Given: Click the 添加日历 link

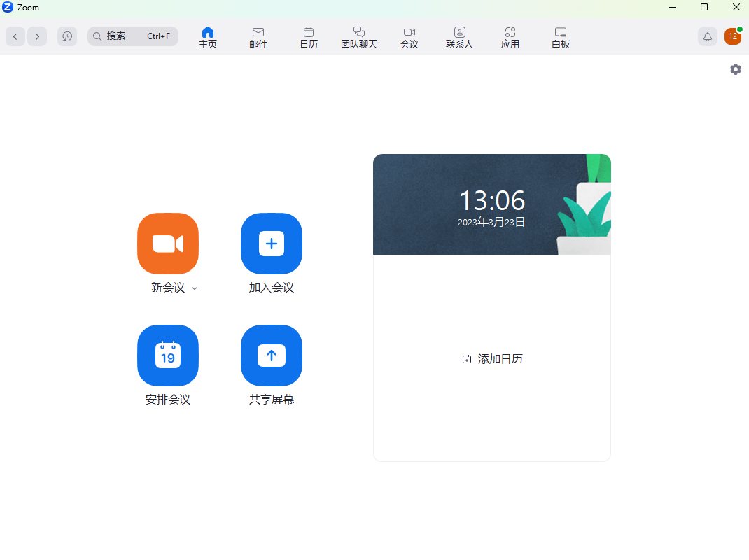Looking at the screenshot, I should (491, 358).
